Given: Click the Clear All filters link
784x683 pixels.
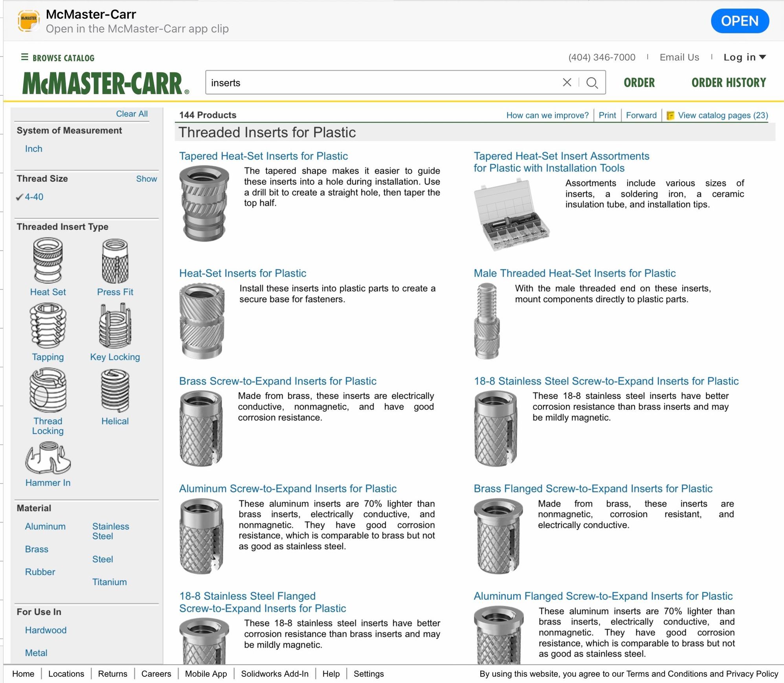Looking at the screenshot, I should pyautogui.click(x=132, y=114).
